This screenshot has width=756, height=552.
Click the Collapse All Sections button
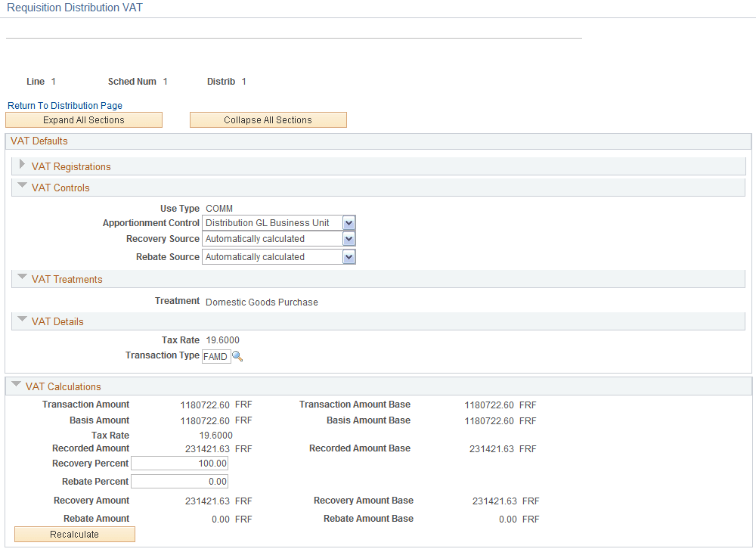click(x=268, y=120)
